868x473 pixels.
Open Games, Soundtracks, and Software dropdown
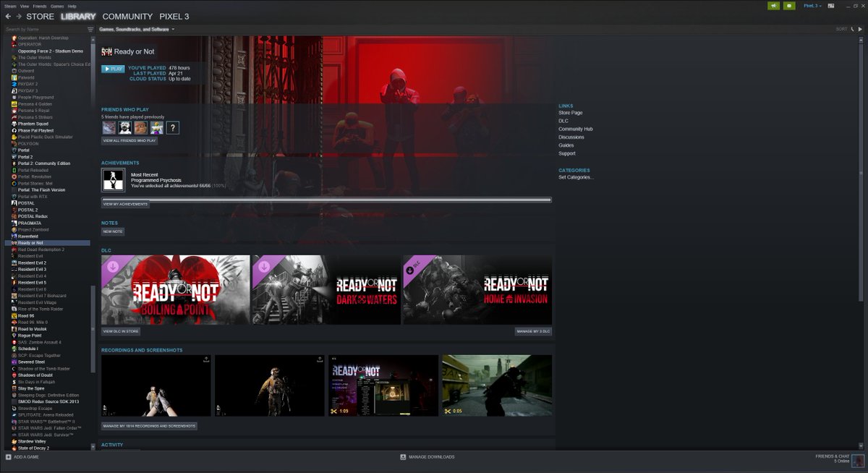137,30
